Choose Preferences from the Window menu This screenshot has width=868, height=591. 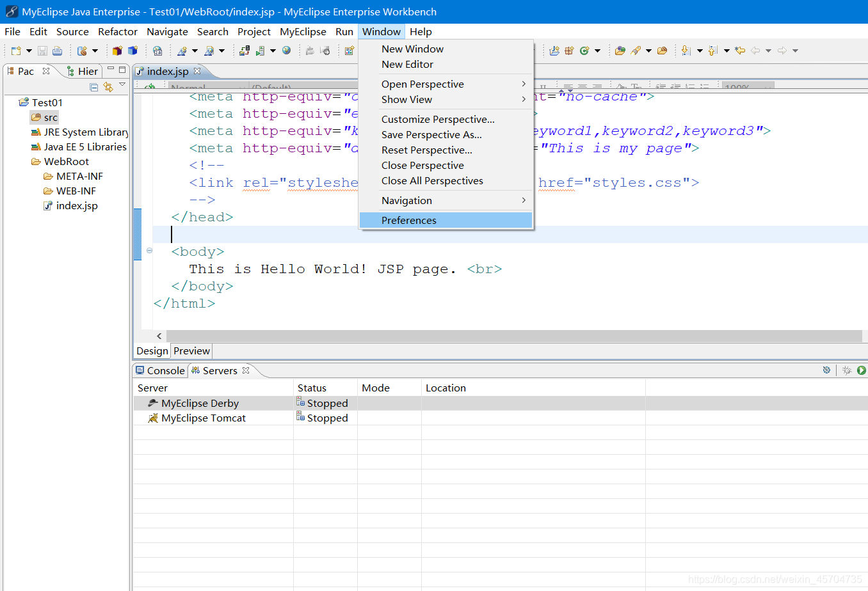[446, 220]
